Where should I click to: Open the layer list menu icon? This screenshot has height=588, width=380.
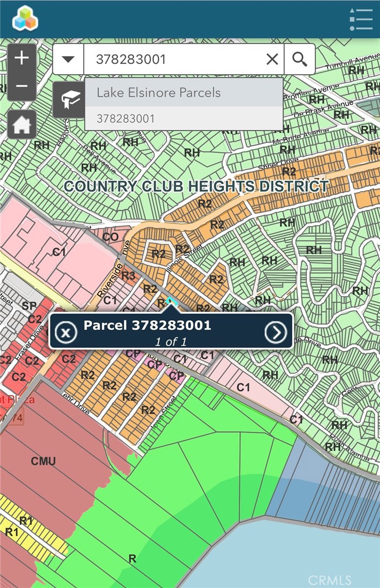(x=360, y=19)
